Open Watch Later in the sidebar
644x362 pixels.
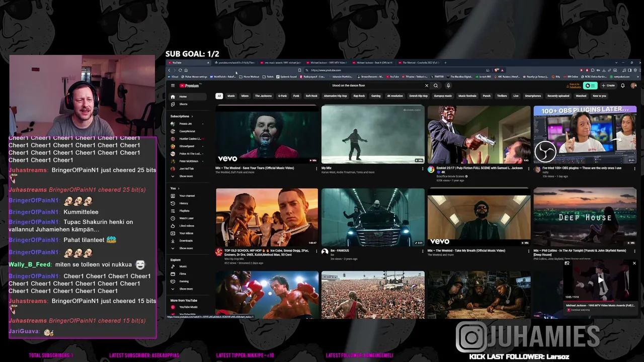click(187, 218)
